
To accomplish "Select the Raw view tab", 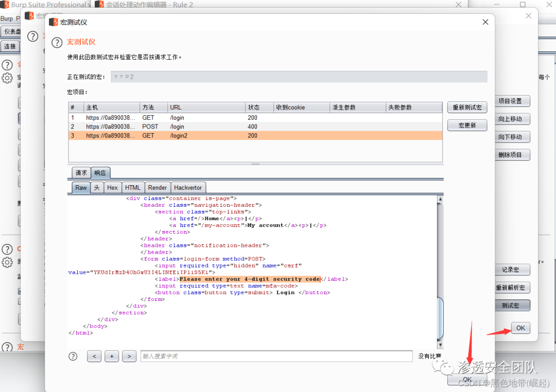I will click(81, 188).
